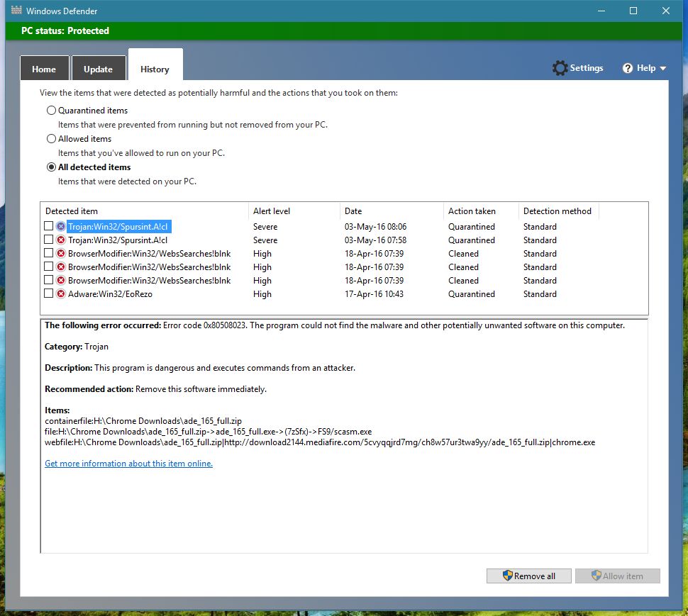Expand the Help dropdown arrow

(x=662, y=68)
